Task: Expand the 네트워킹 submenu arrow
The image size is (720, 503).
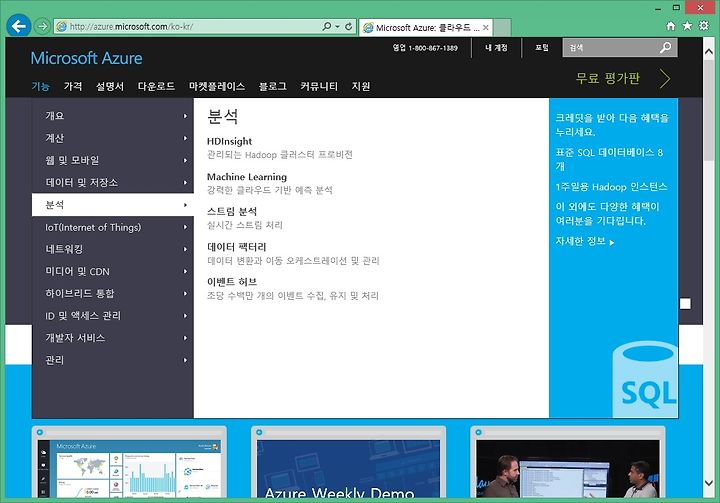Action: (x=185, y=249)
